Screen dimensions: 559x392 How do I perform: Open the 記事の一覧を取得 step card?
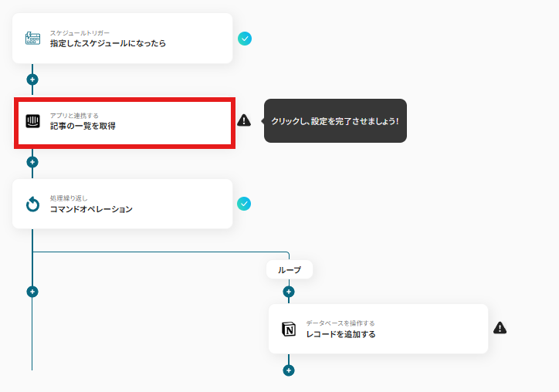point(124,123)
